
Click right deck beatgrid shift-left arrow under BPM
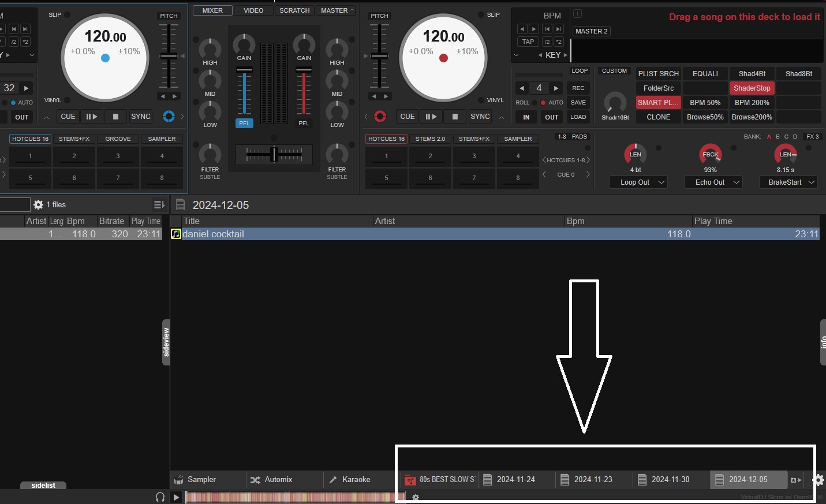point(522,29)
